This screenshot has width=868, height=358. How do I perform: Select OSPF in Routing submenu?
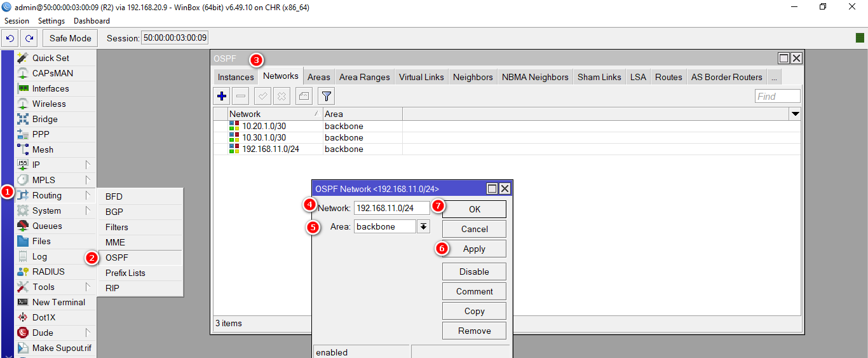point(140,258)
